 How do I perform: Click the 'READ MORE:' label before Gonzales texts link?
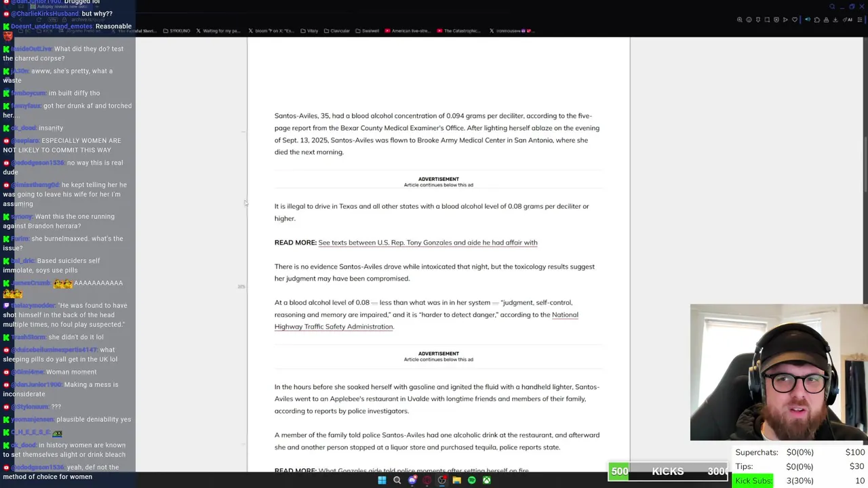(295, 243)
